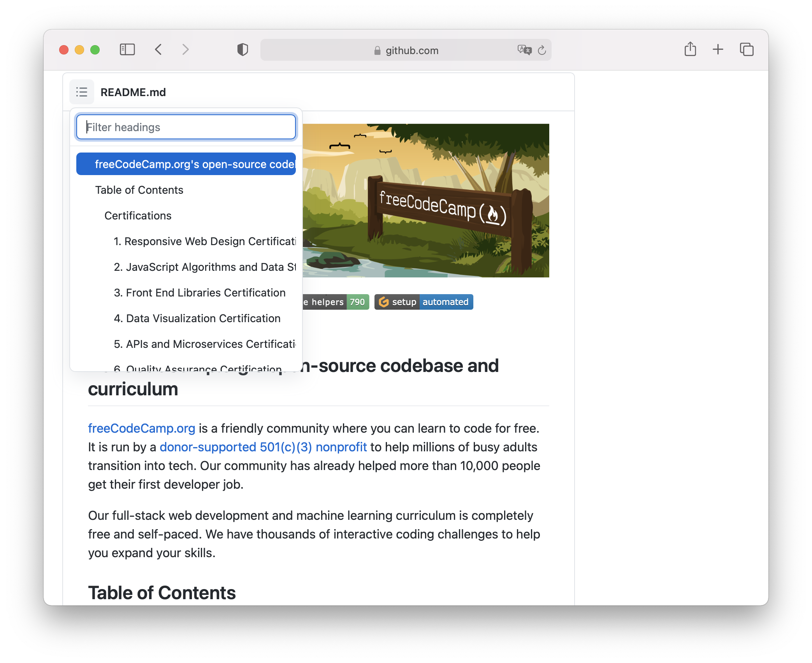Viewport: 812px width, 663px height.
Task: Close the Safari window
Action: pyautogui.click(x=64, y=50)
